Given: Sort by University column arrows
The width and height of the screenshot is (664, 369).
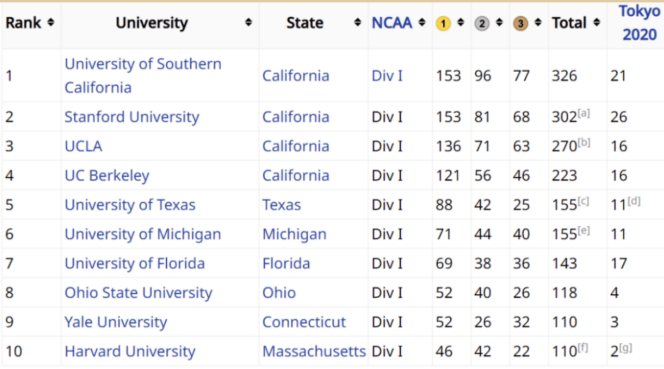Looking at the screenshot, I should (249, 22).
